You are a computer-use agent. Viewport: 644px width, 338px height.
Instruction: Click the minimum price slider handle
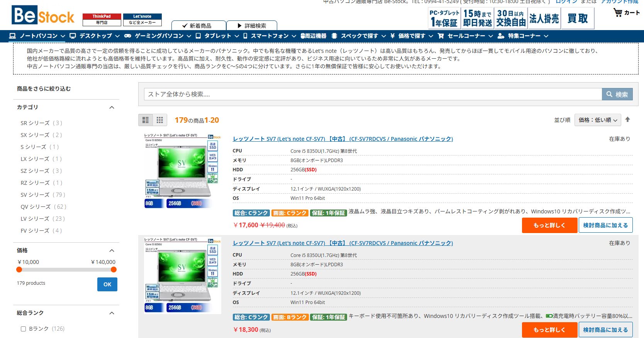click(19, 270)
